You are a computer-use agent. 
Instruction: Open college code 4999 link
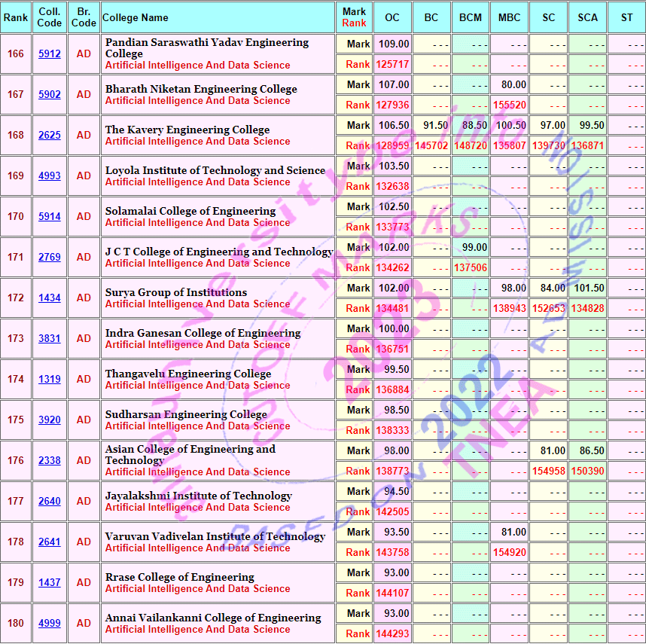pyautogui.click(x=50, y=624)
